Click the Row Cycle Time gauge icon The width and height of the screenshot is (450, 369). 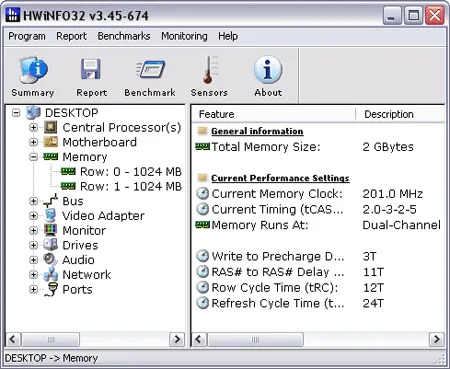point(202,287)
